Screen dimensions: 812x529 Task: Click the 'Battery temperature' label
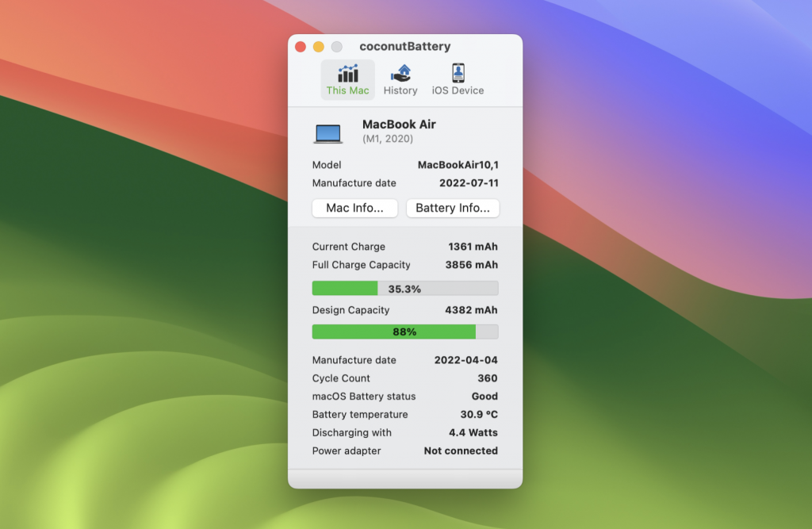[x=360, y=415]
